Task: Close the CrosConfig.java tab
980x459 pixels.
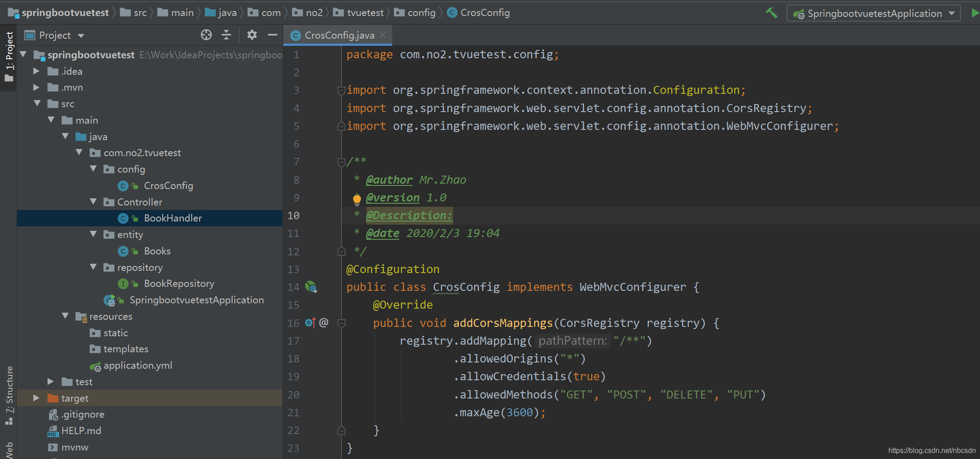Action: 383,35
